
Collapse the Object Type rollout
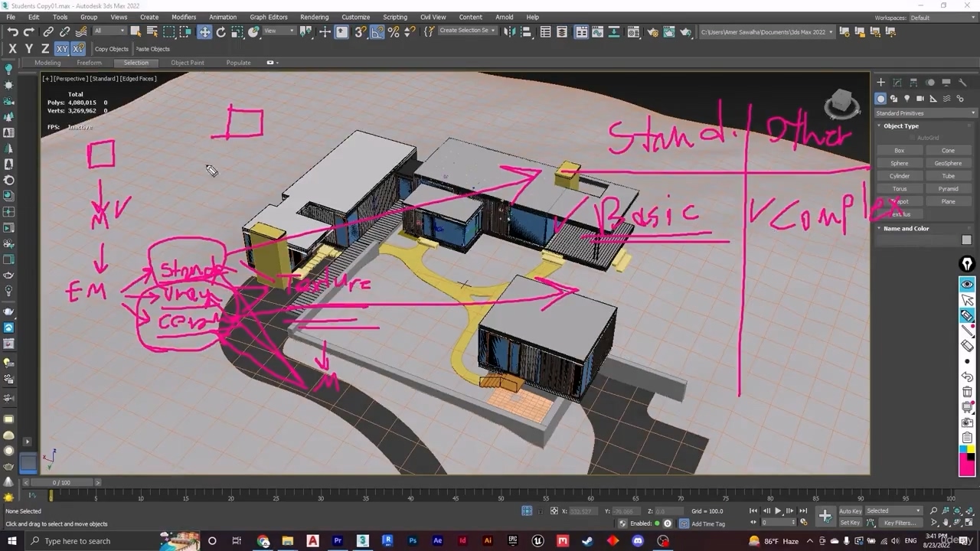901,126
